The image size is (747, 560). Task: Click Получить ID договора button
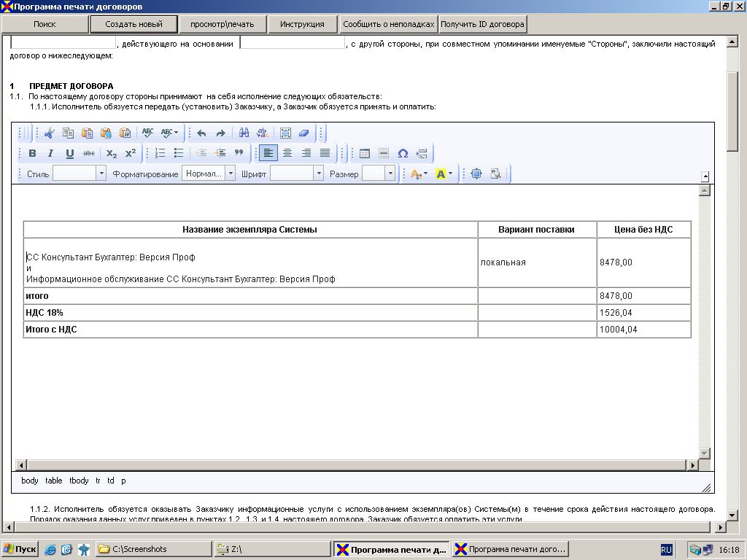click(x=483, y=24)
